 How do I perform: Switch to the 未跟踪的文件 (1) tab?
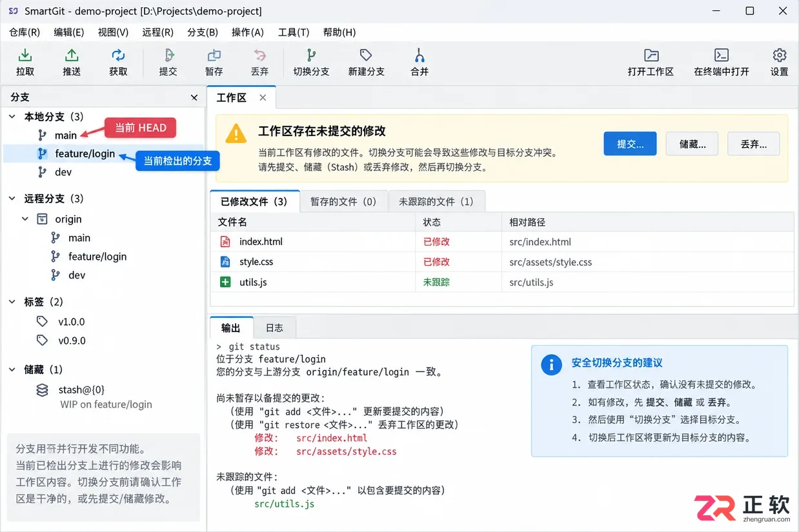point(436,201)
